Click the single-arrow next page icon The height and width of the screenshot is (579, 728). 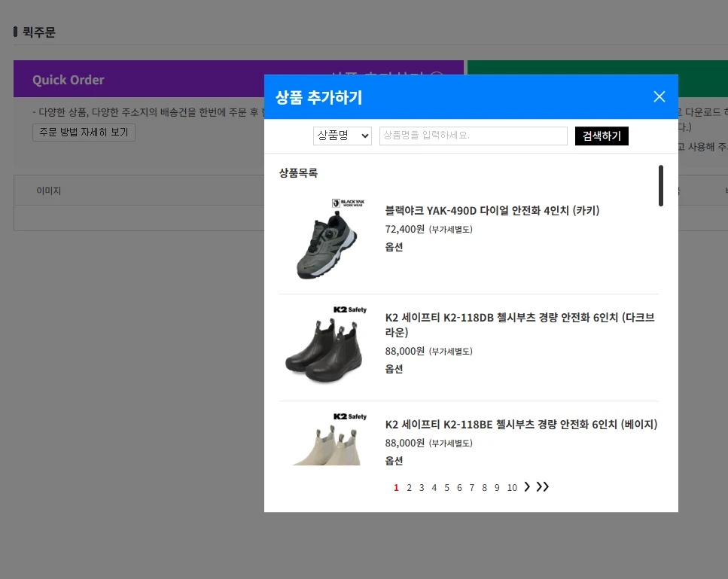527,486
